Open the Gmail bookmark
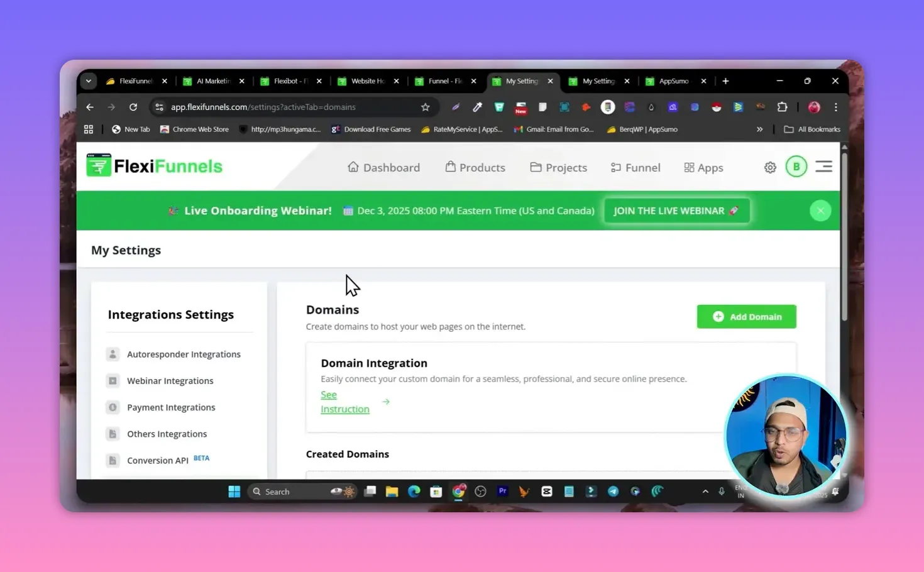 click(554, 129)
